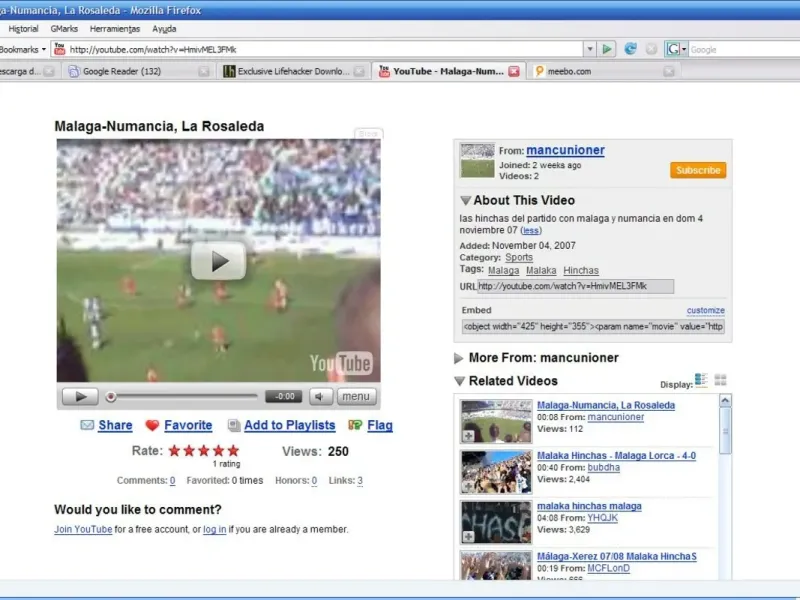Image resolution: width=800 pixels, height=600 pixels.
Task: Click the Flag icon
Action: point(355,425)
